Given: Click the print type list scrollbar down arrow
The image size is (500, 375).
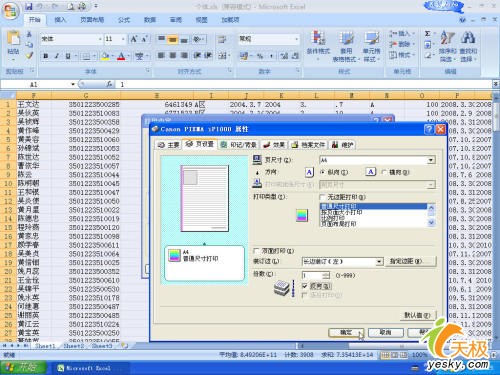Looking at the screenshot, I should 431,223.
